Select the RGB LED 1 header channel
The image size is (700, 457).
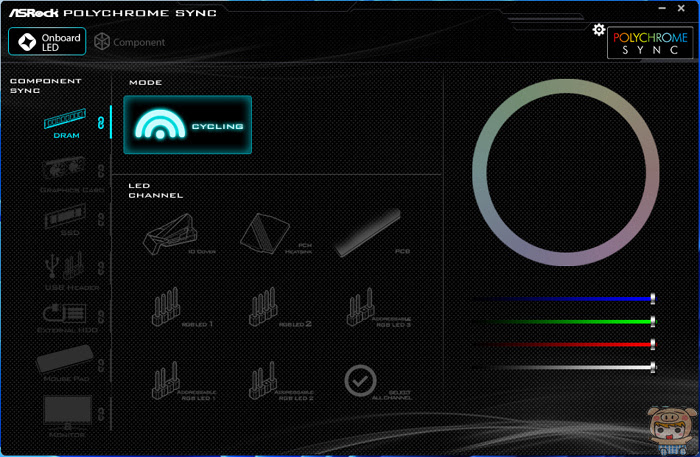coord(181,307)
